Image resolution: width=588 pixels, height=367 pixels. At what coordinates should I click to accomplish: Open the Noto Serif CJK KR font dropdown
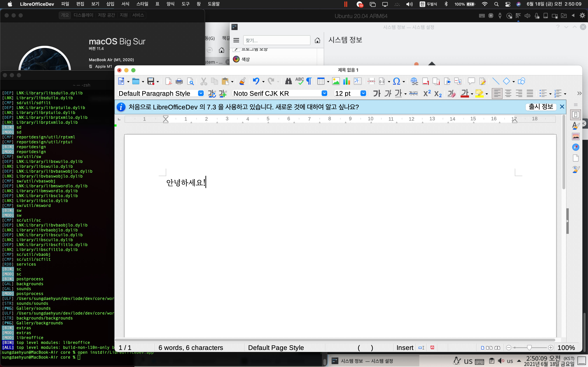tap(324, 93)
